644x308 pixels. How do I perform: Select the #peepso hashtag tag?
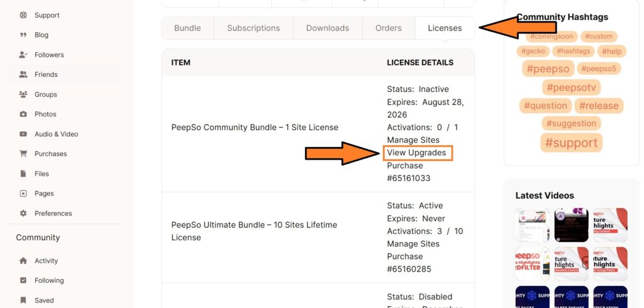548,69
